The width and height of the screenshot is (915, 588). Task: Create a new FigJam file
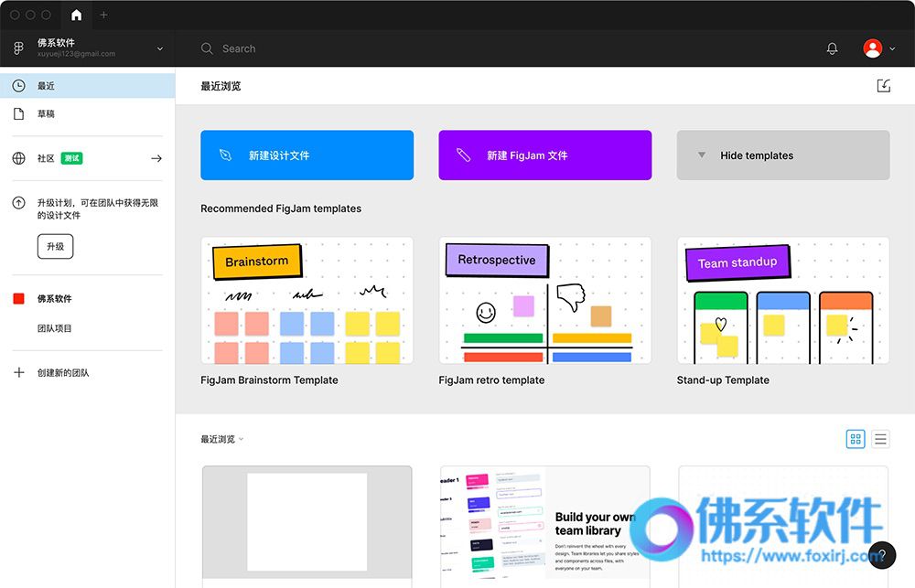click(544, 155)
